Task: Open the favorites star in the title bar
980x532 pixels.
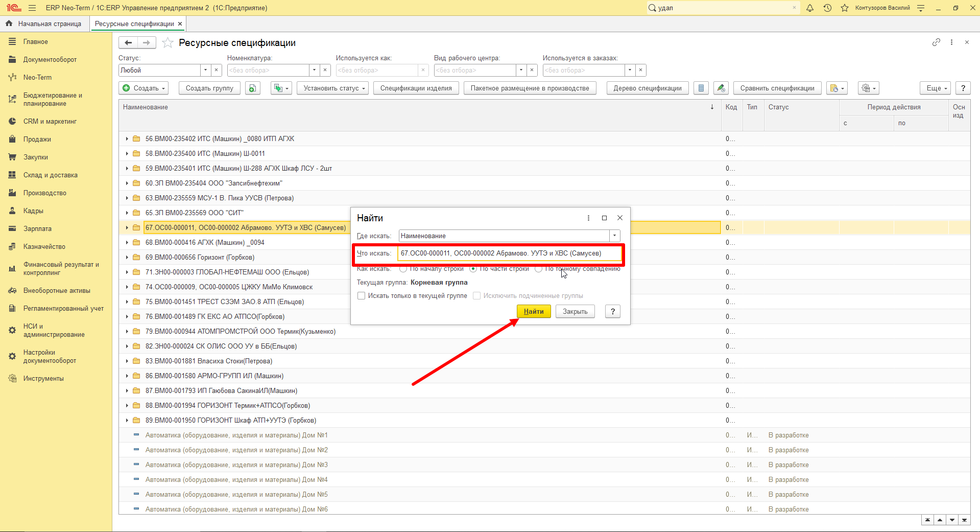Action: [845, 8]
